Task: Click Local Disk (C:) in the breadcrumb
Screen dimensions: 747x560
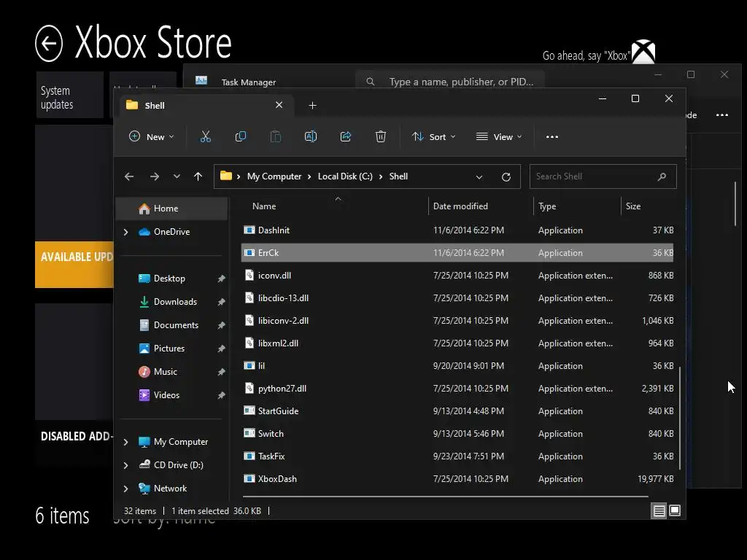Action: coord(345,176)
